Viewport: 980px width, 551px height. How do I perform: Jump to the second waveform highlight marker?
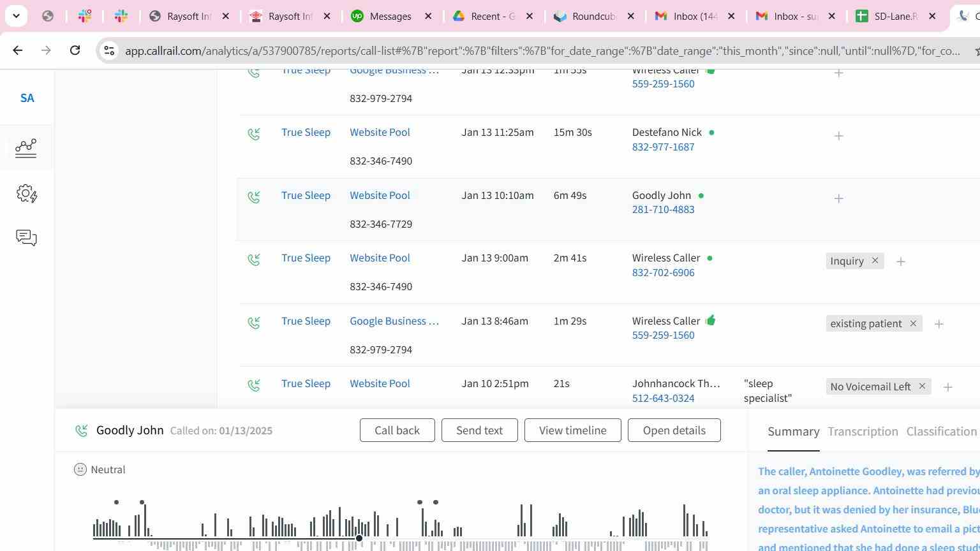pos(142,503)
